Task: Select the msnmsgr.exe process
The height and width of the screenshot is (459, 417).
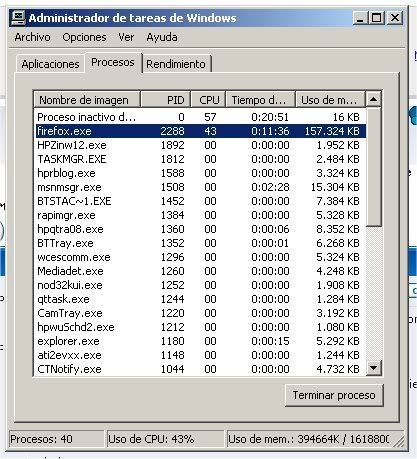Action: click(x=200, y=187)
